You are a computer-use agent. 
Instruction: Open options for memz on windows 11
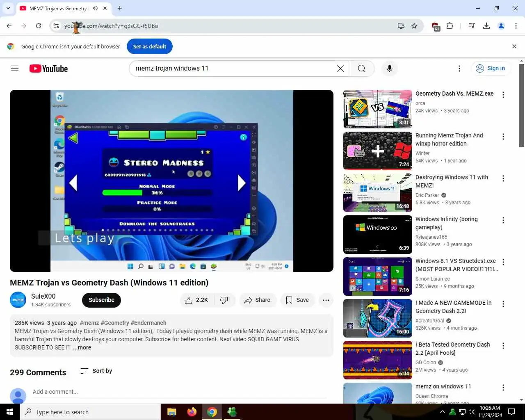[503, 388]
